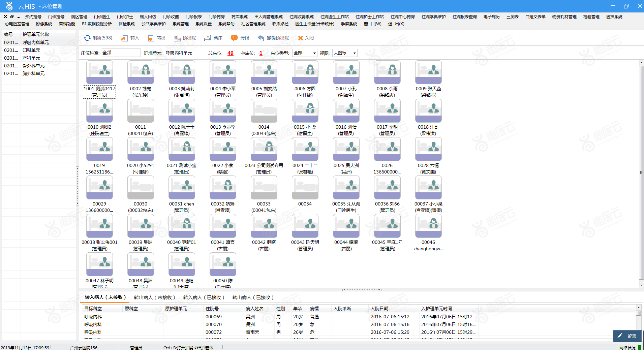Click the 离床 leave-bed icon

coord(208,38)
